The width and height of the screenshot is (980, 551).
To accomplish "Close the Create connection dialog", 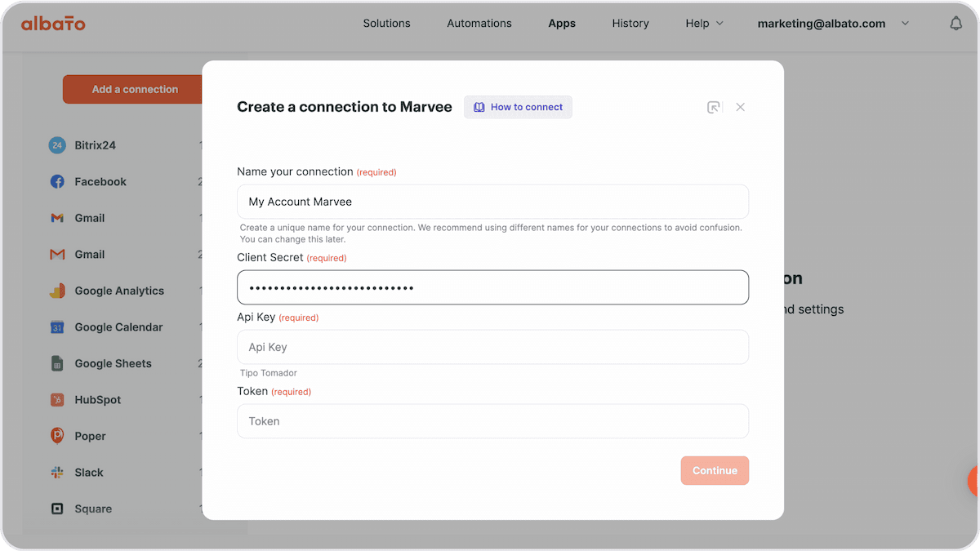I will click(x=740, y=107).
